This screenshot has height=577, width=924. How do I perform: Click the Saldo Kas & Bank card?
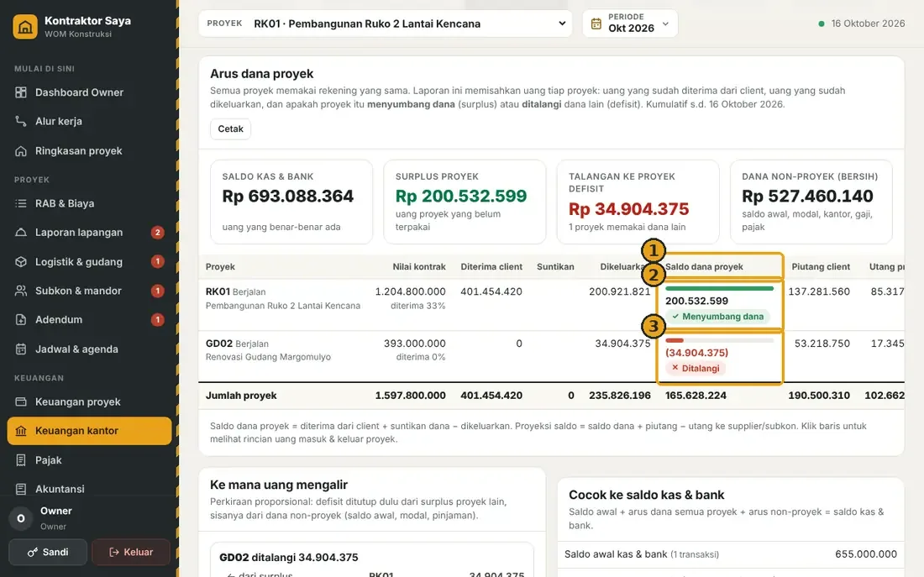point(291,202)
